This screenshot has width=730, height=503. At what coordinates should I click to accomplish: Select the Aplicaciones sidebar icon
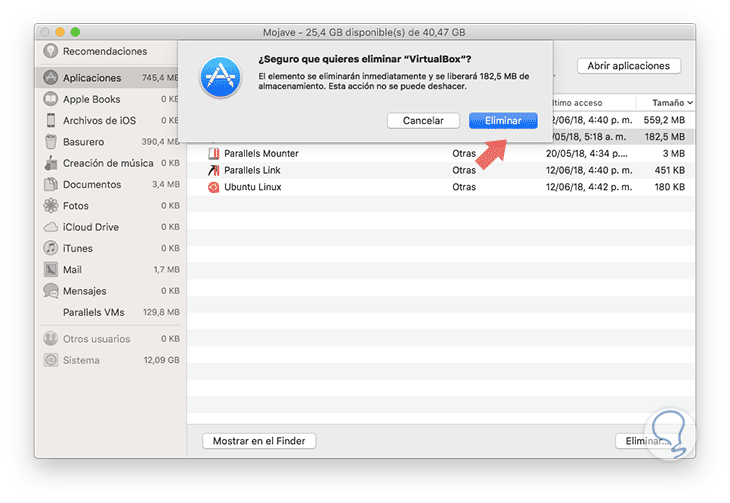50,78
